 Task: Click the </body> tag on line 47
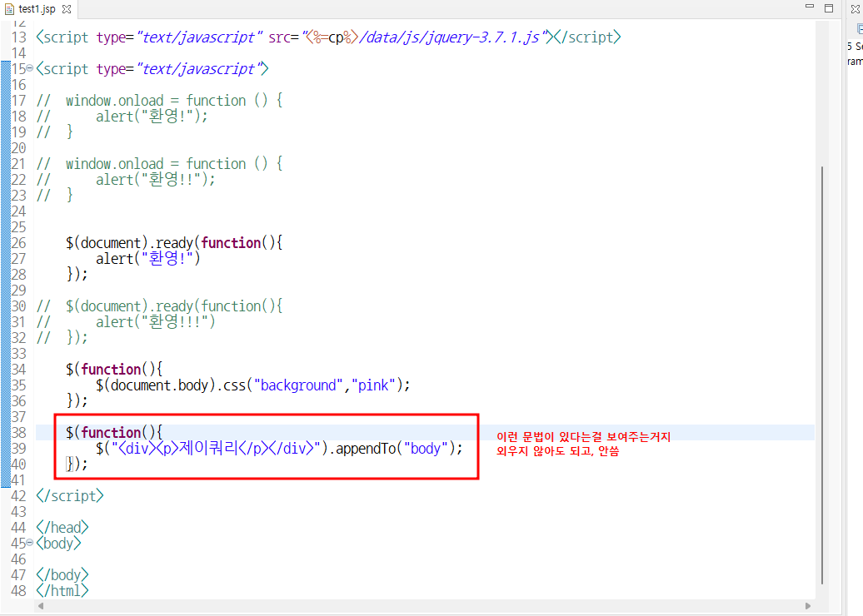(62, 575)
